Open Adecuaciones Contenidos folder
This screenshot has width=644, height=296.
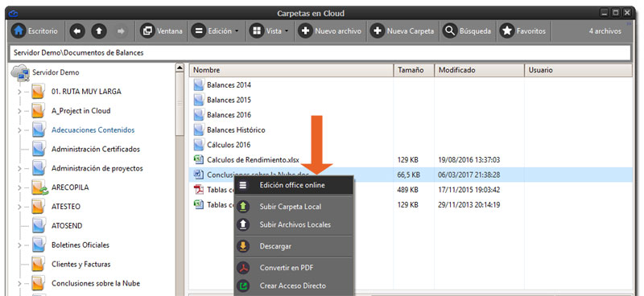pos(93,130)
